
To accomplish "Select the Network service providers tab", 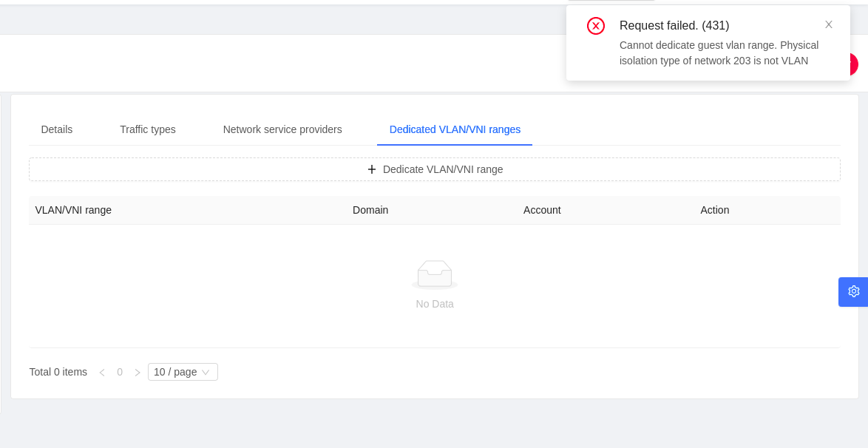I will pyautogui.click(x=282, y=129).
